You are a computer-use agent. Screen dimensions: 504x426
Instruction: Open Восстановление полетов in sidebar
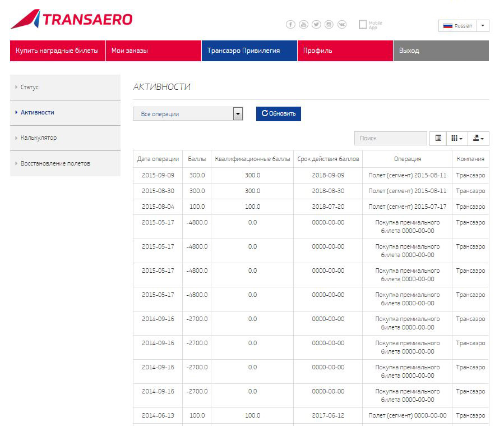pyautogui.click(x=65, y=163)
